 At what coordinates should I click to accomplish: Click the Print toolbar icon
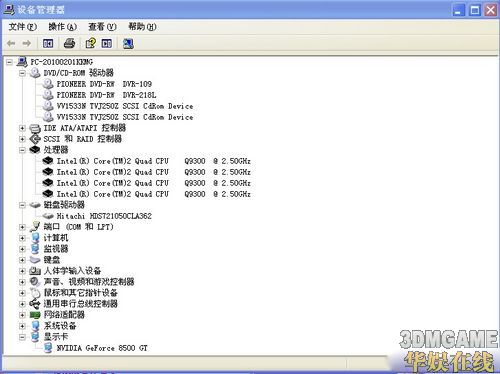[x=69, y=43]
